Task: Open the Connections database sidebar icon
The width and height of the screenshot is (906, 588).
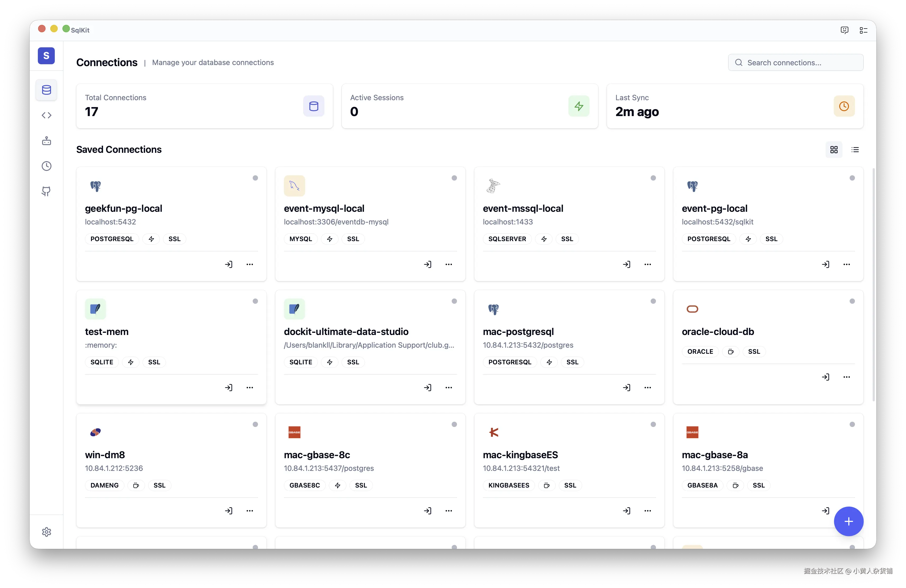Action: pos(47,90)
